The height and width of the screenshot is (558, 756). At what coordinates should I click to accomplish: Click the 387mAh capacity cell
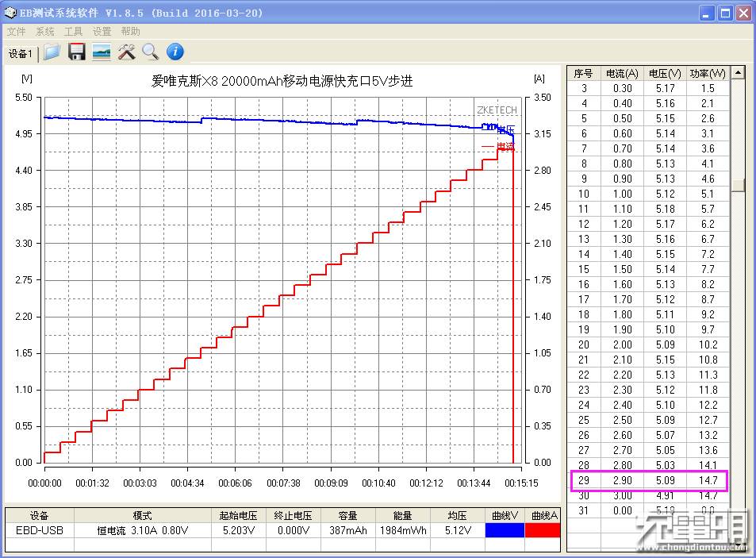coord(348,530)
